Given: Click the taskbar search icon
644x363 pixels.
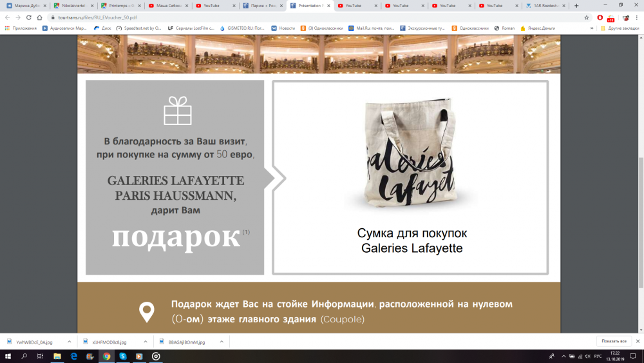Looking at the screenshot, I should tap(24, 356).
